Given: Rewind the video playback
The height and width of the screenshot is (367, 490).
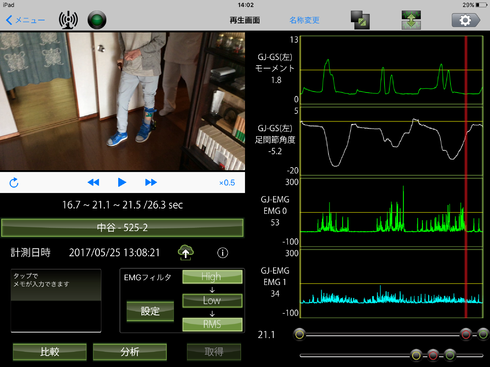Looking at the screenshot, I should point(93,182).
